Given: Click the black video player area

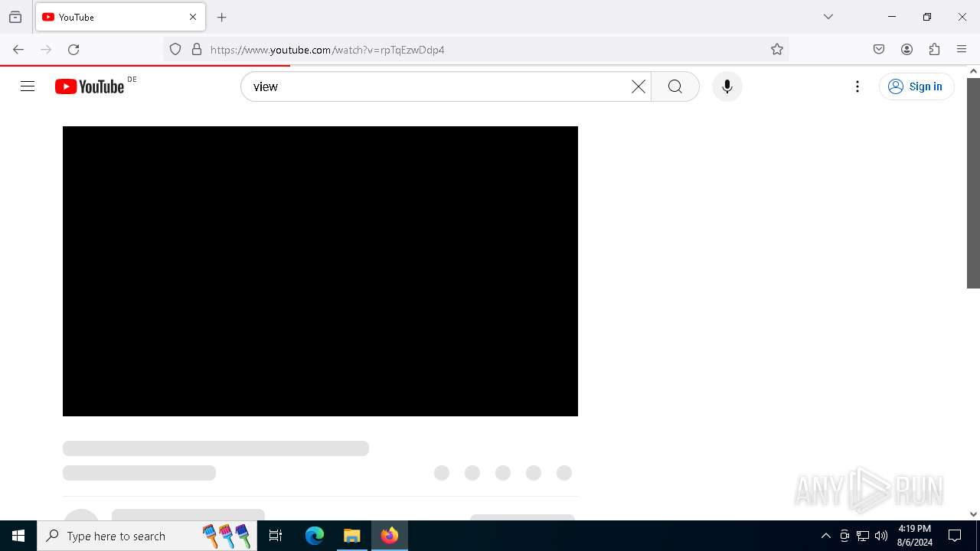Looking at the screenshot, I should [x=320, y=271].
